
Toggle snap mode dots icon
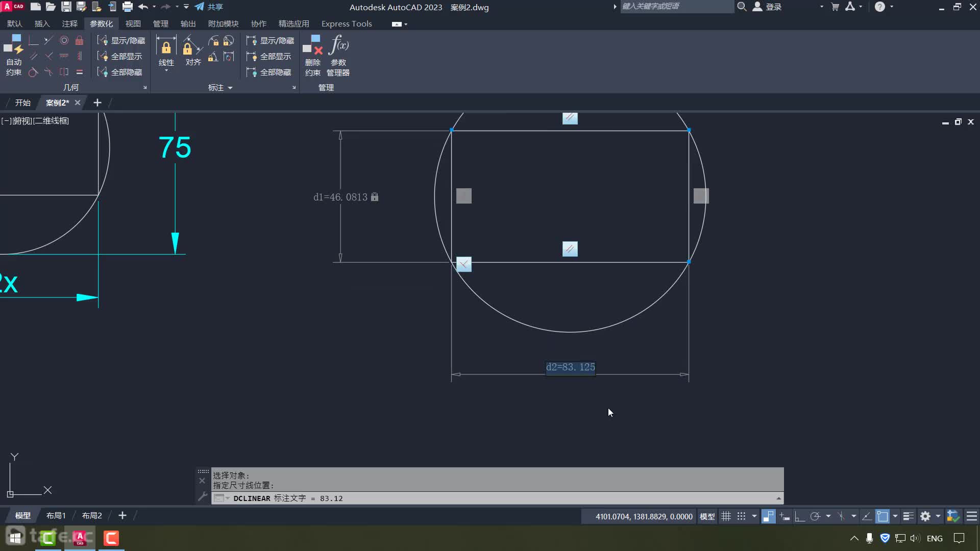pyautogui.click(x=741, y=516)
